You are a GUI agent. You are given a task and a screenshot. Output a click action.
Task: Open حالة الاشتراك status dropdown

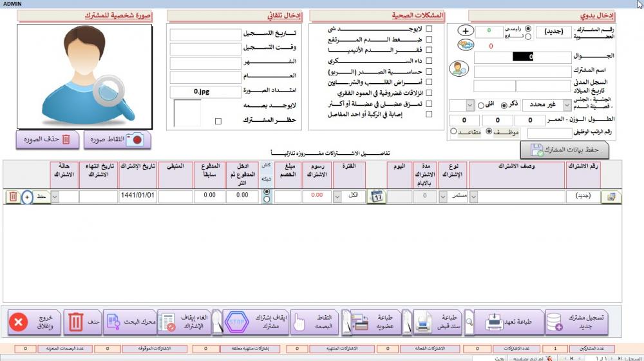[x=55, y=197]
